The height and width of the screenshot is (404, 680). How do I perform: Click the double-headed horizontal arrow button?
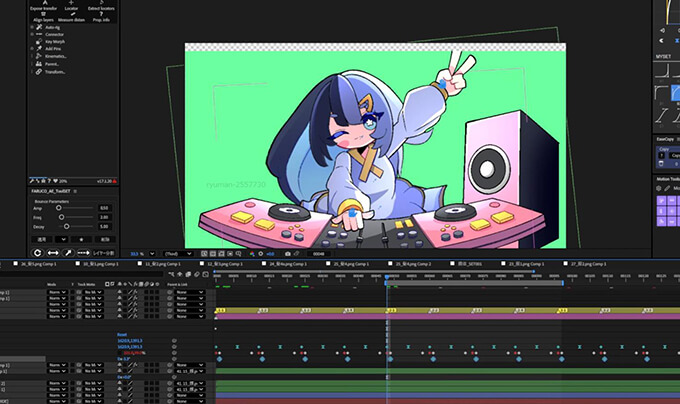coord(53,253)
